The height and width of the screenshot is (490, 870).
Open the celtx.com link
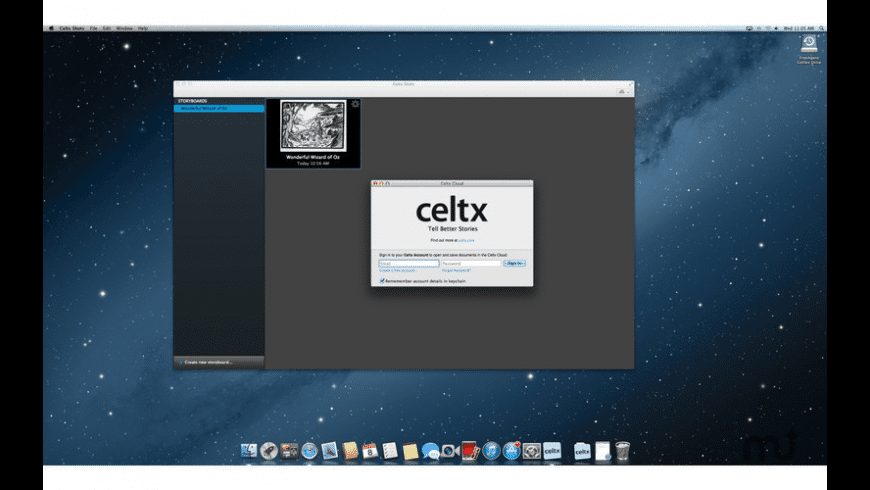pos(466,240)
